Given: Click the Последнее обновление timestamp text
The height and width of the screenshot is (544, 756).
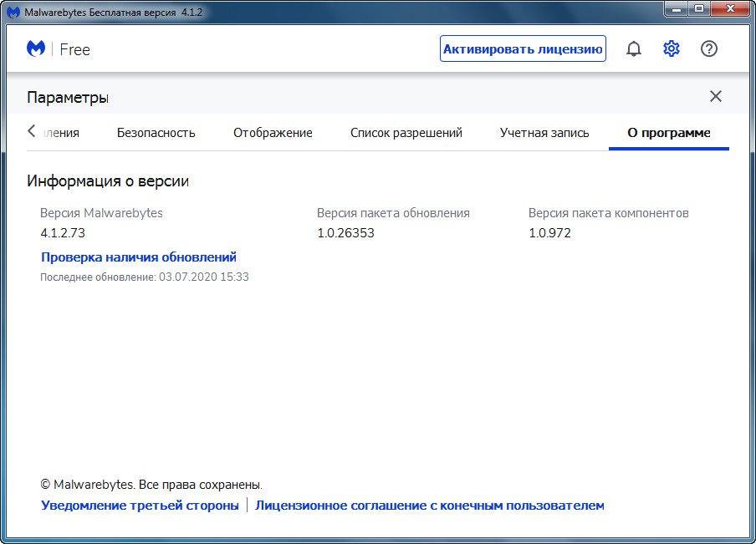Looking at the screenshot, I should [x=144, y=277].
